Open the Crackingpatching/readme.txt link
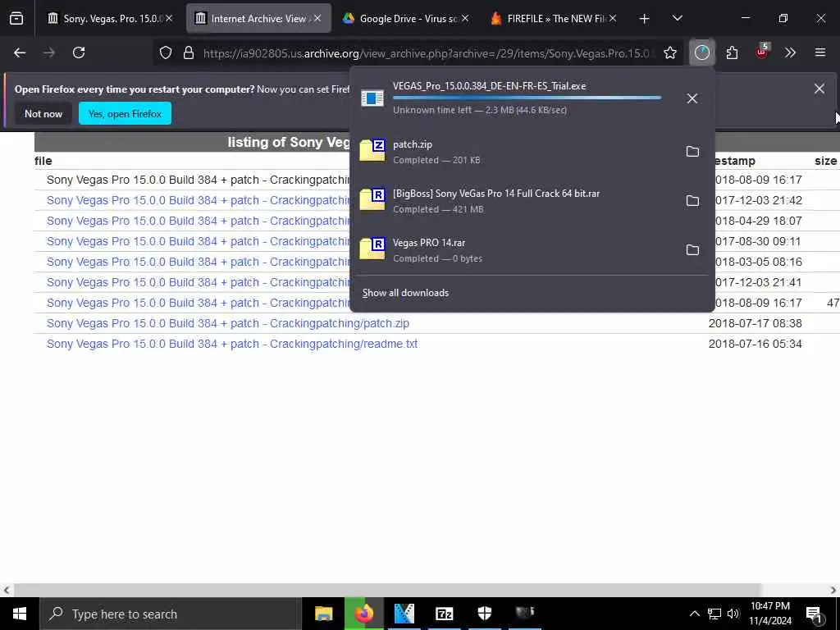Viewport: 840px width, 630px height. pyautogui.click(x=232, y=344)
